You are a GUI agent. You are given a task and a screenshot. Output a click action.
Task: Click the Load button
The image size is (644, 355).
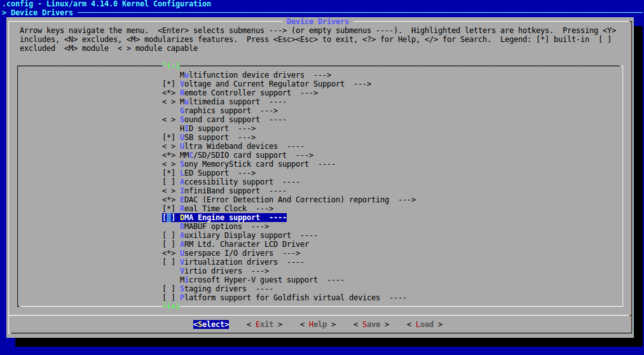tap(425, 324)
